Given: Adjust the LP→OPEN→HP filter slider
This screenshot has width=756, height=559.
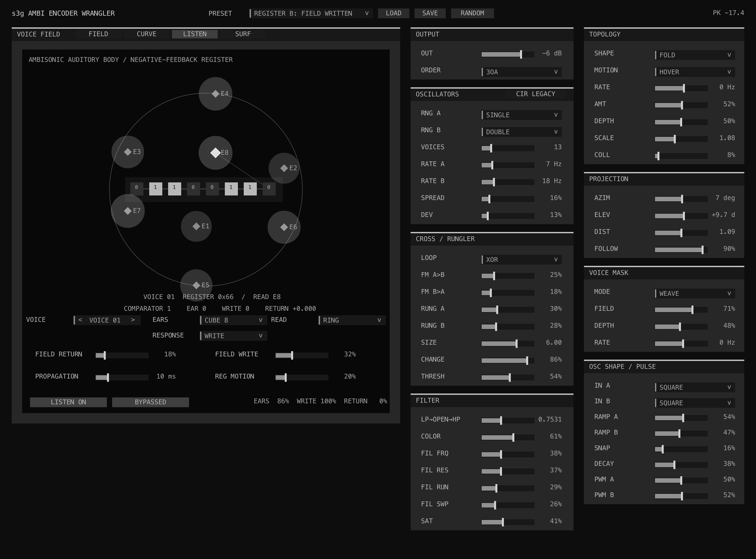Looking at the screenshot, I should (x=508, y=420).
